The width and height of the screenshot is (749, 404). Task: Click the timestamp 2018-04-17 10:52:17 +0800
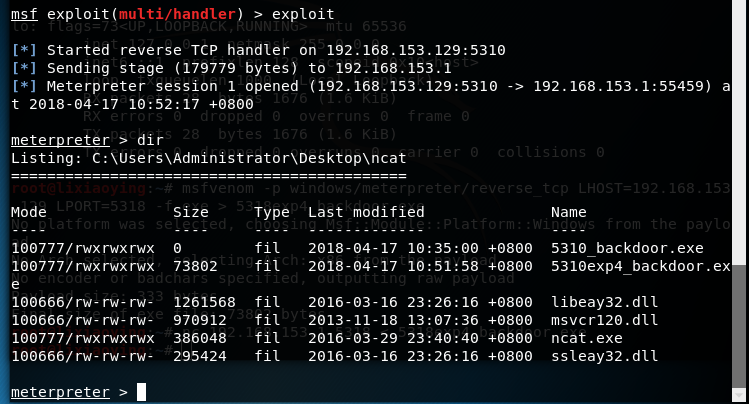click(141, 104)
